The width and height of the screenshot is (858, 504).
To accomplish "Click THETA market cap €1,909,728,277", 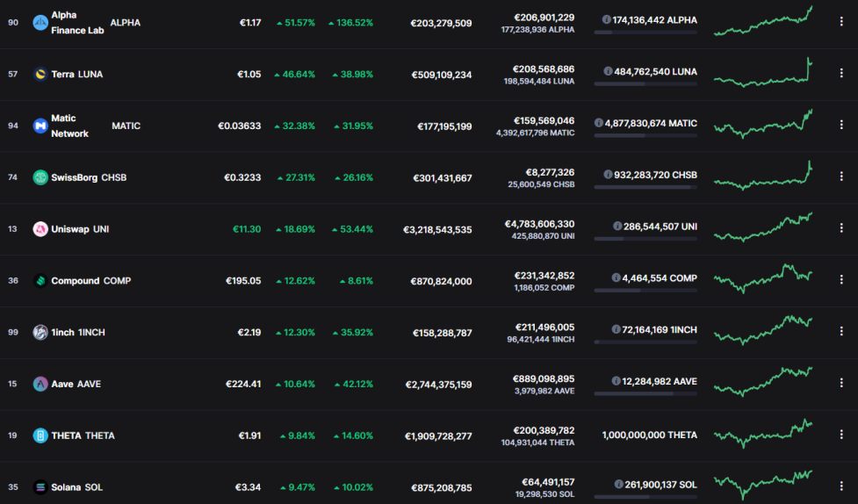I will (x=438, y=436).
